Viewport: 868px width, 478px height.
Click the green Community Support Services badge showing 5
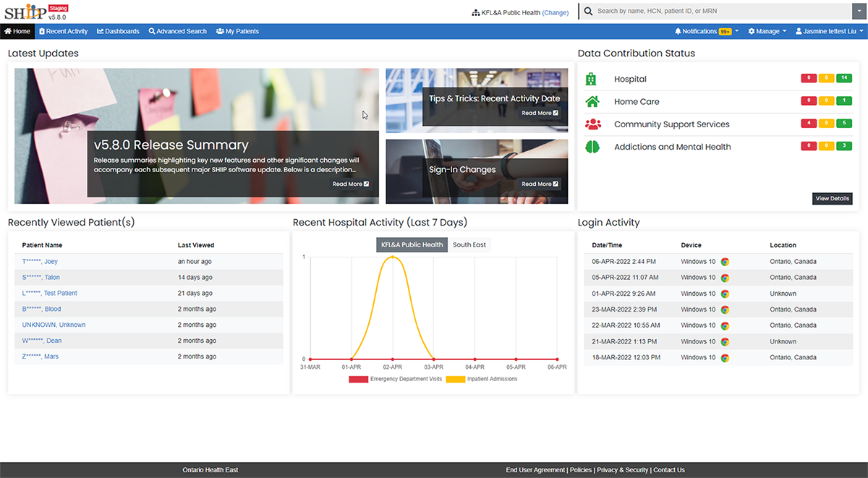click(x=844, y=124)
